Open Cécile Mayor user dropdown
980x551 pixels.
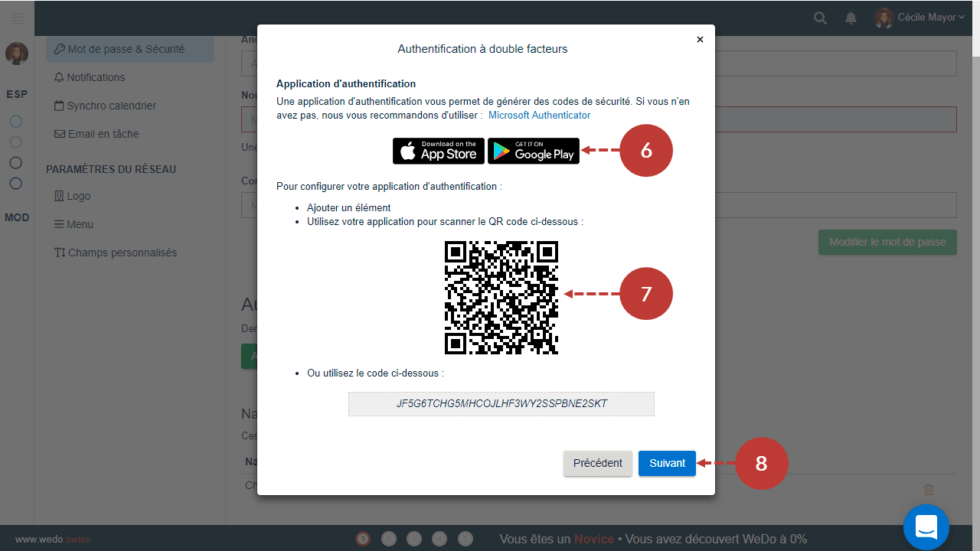pos(920,18)
